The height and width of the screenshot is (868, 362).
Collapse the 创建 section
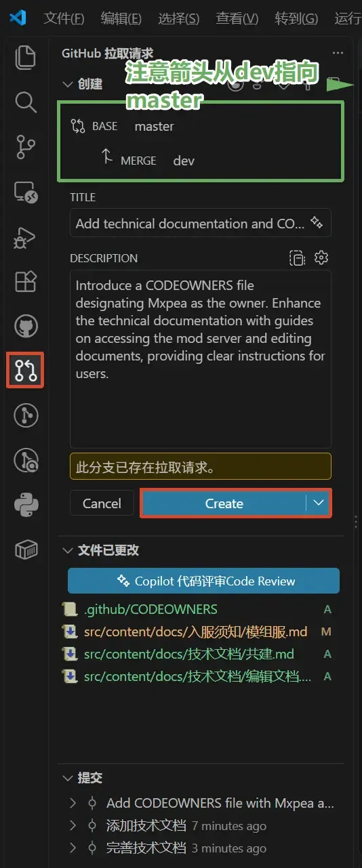[x=67, y=84]
